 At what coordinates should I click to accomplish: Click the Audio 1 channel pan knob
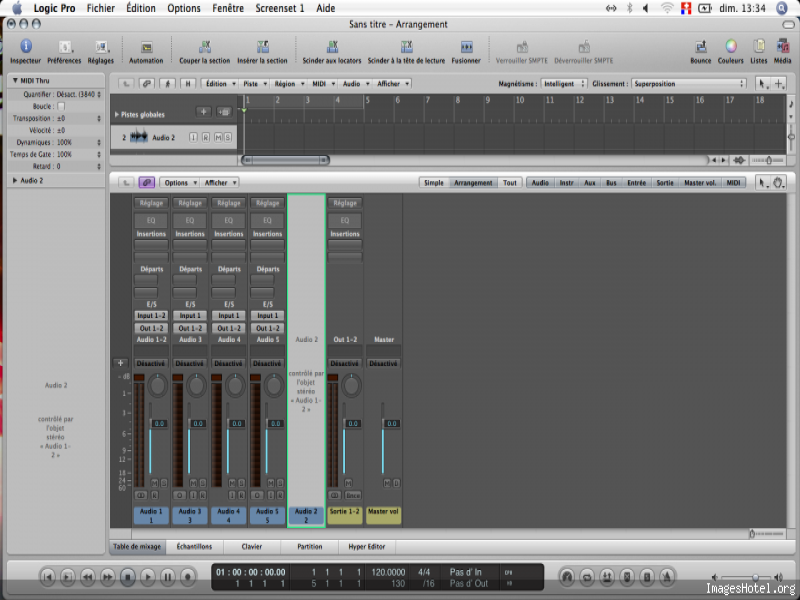[x=158, y=385]
